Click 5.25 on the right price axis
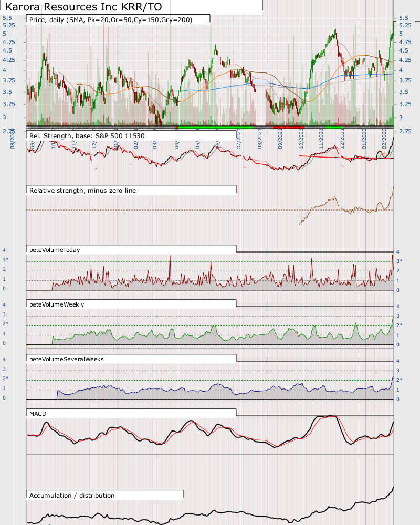This screenshot has height=525, width=420. 405,25
